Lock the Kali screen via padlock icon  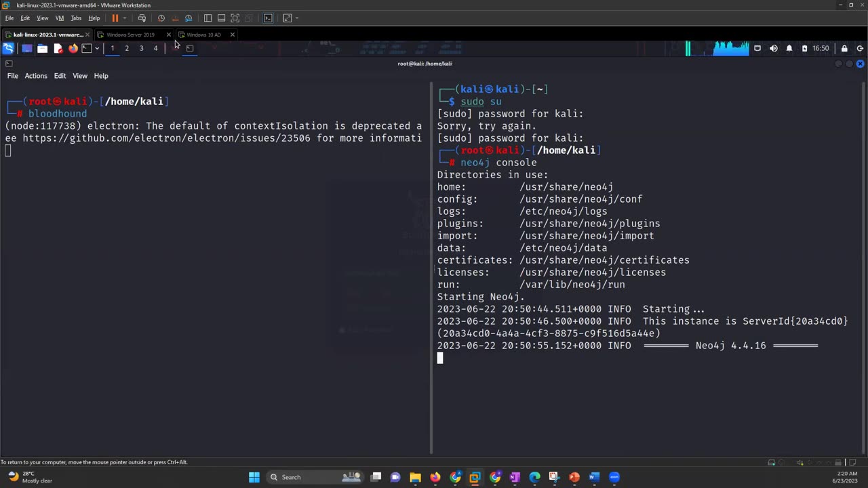pos(844,48)
